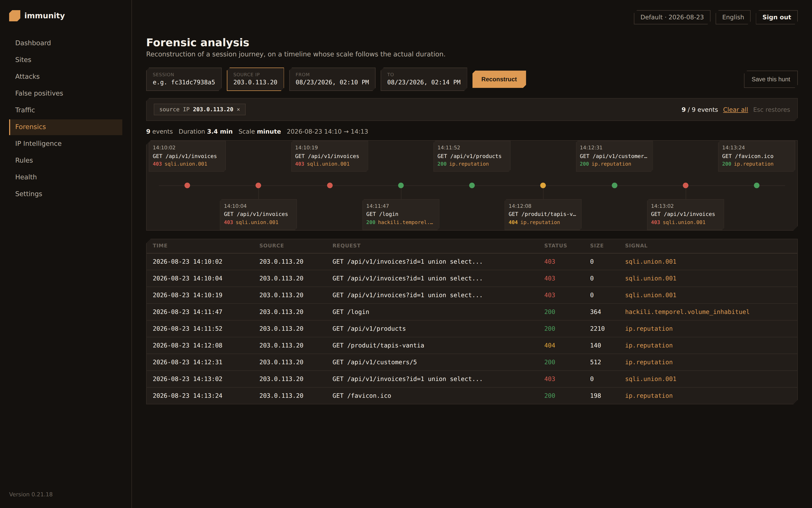Open the Health page
This screenshot has height=508, width=812.
coord(66,177)
